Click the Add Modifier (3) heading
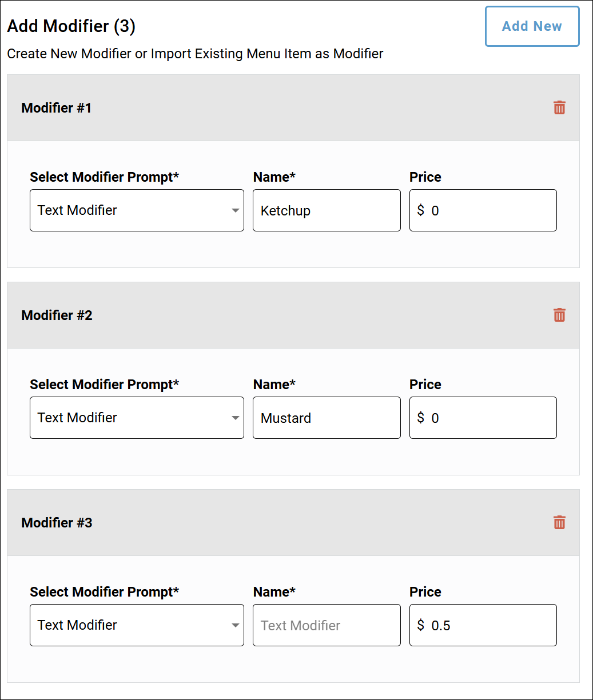 tap(71, 26)
